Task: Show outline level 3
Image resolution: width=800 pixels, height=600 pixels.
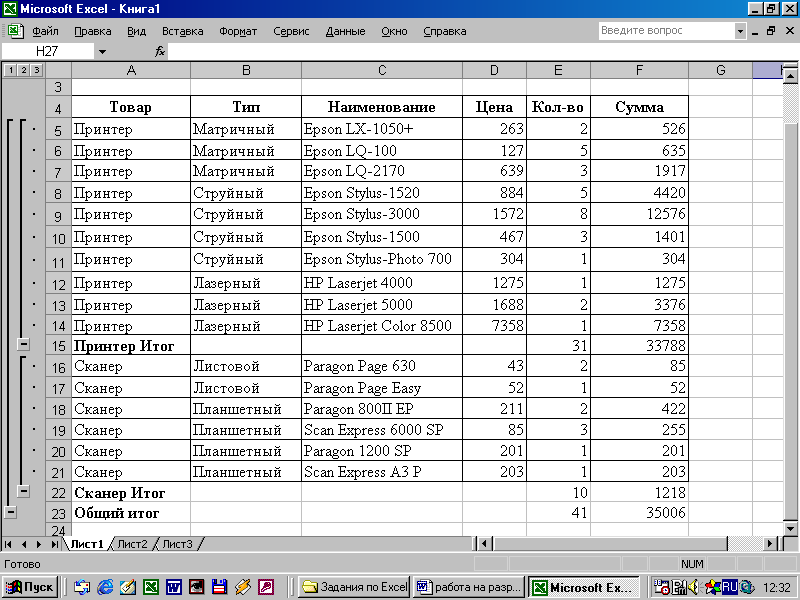Action: (x=36, y=70)
